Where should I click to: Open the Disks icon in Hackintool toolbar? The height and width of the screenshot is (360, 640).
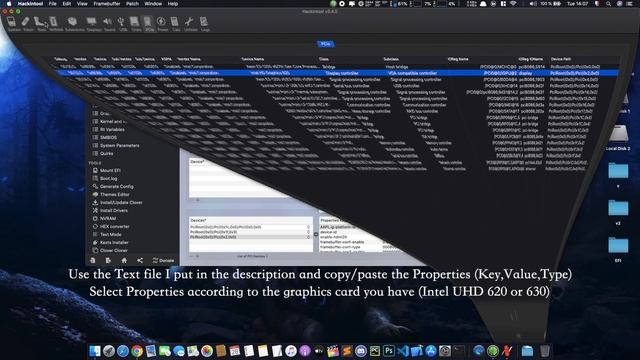tap(136, 24)
